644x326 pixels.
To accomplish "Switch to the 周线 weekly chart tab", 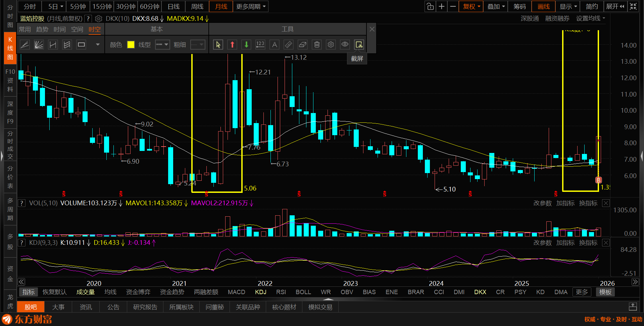I will point(197,6).
